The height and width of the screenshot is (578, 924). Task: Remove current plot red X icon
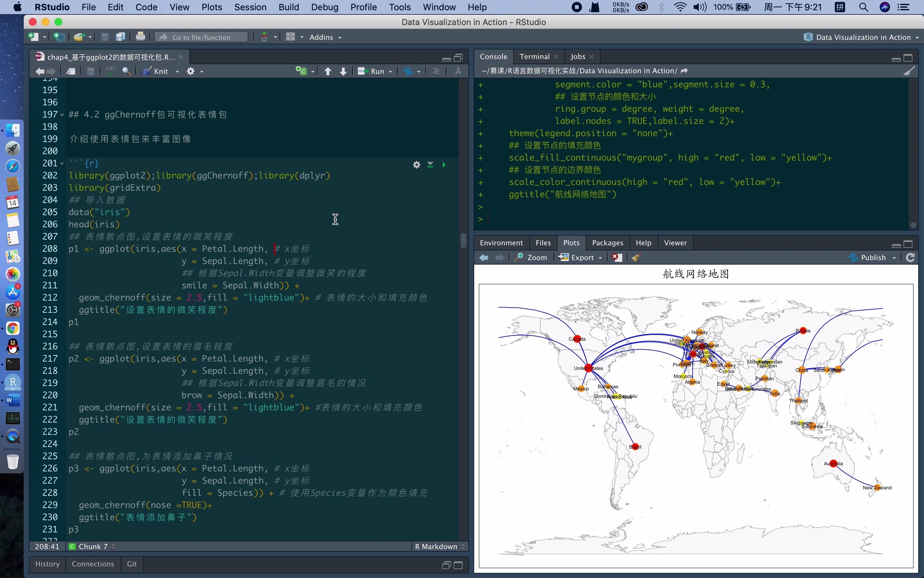click(616, 258)
